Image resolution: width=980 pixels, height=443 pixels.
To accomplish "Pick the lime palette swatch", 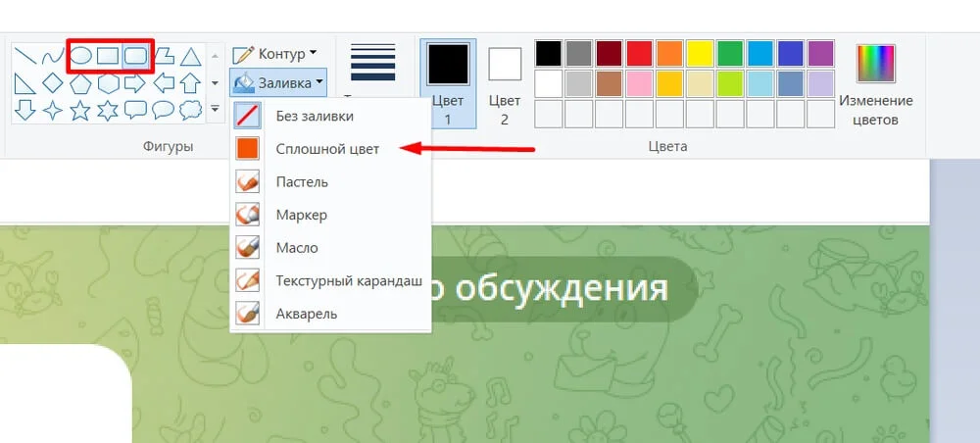I will (x=730, y=83).
